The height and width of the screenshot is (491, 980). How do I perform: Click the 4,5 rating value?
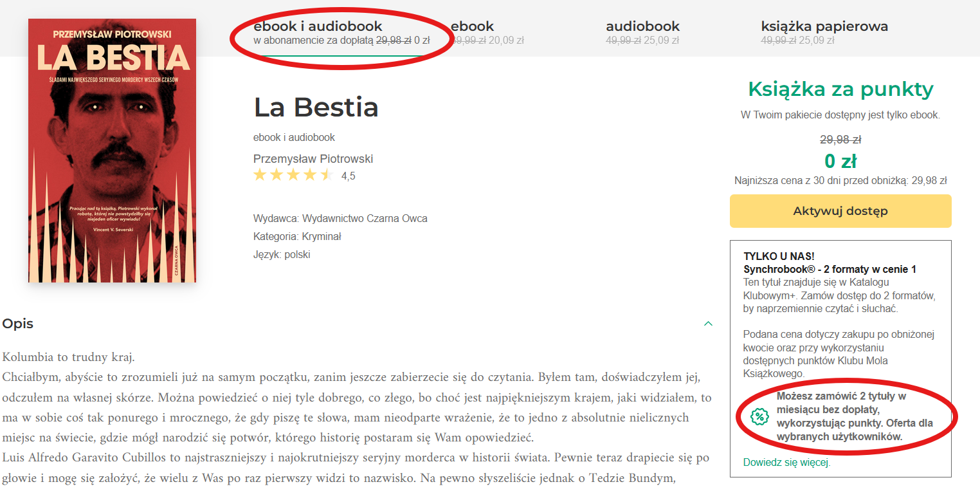point(348,176)
